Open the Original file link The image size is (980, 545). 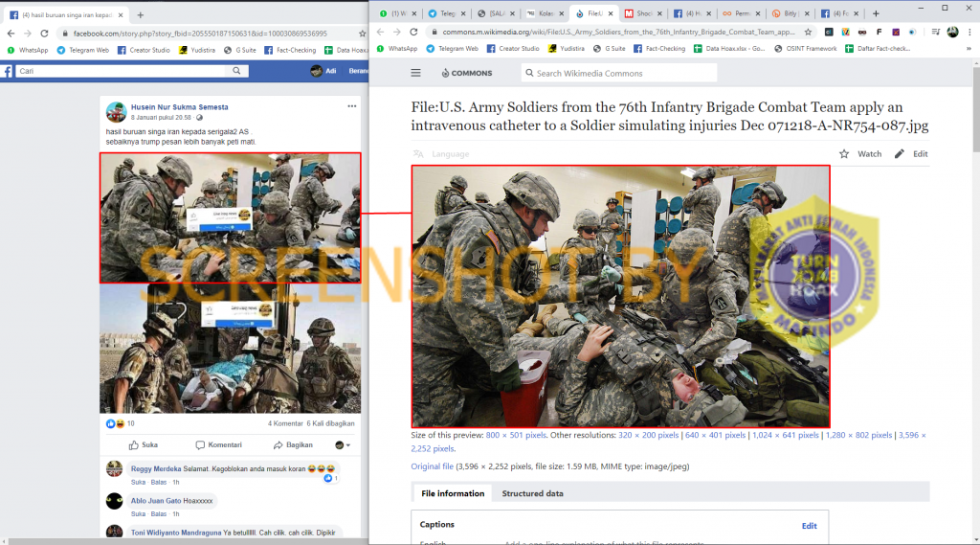tap(432, 466)
